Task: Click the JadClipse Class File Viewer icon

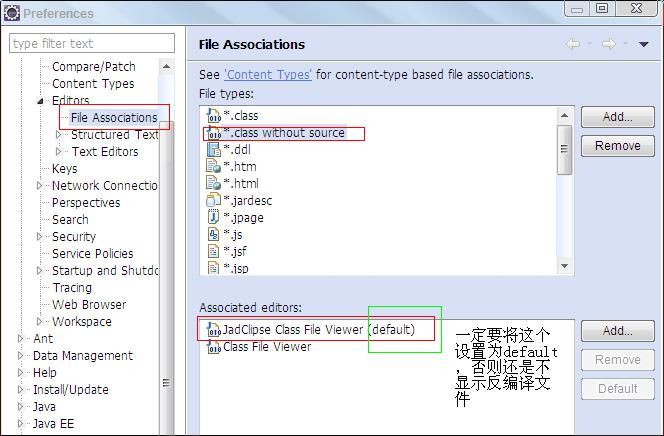Action: tap(214, 330)
